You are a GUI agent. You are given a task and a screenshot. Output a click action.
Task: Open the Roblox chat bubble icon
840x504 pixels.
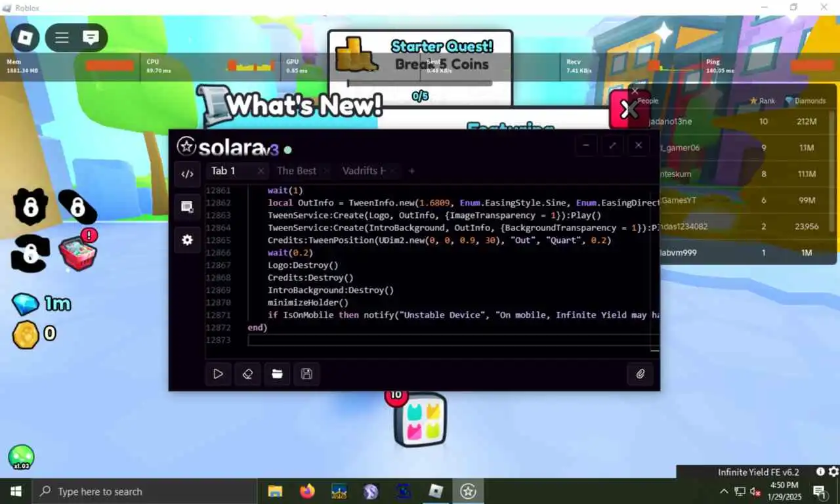pyautogui.click(x=91, y=37)
